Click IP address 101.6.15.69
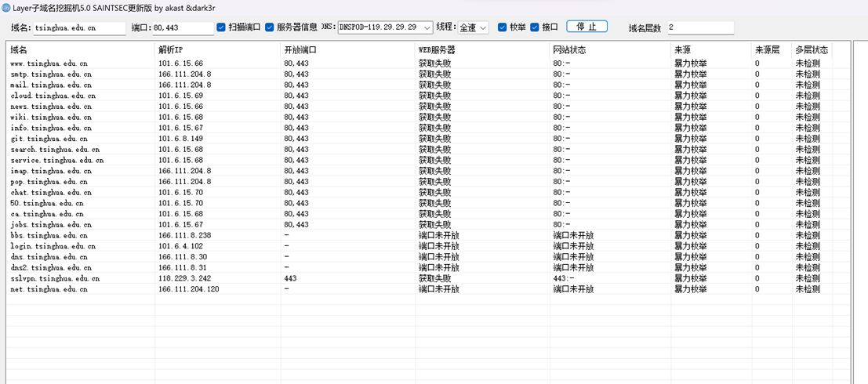Viewport: 868px width, 384px height. 180,96
